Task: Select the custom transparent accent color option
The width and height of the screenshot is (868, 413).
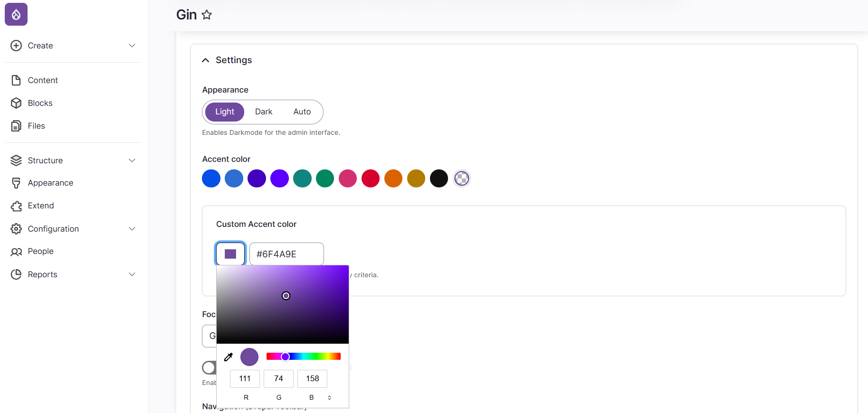Action: coord(462,178)
